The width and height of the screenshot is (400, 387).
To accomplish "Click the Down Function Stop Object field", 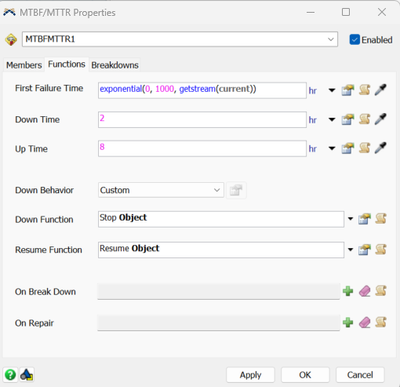I will tap(221, 219).
